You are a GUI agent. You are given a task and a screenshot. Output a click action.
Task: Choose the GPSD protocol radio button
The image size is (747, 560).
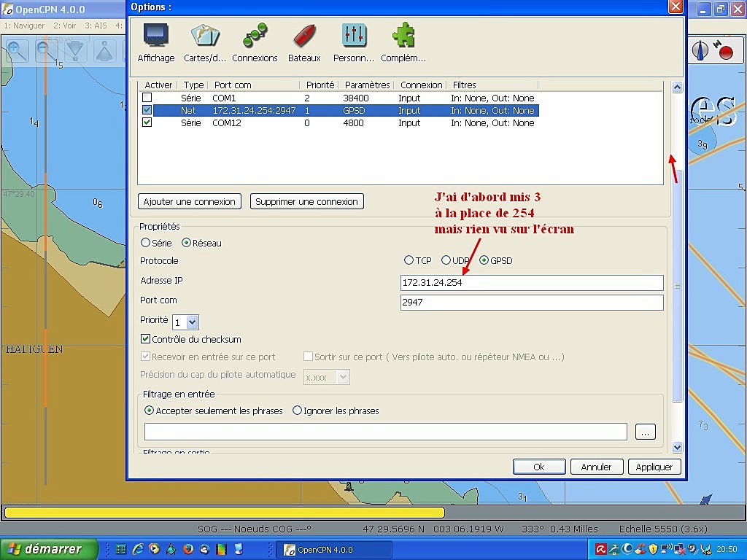coord(484,260)
